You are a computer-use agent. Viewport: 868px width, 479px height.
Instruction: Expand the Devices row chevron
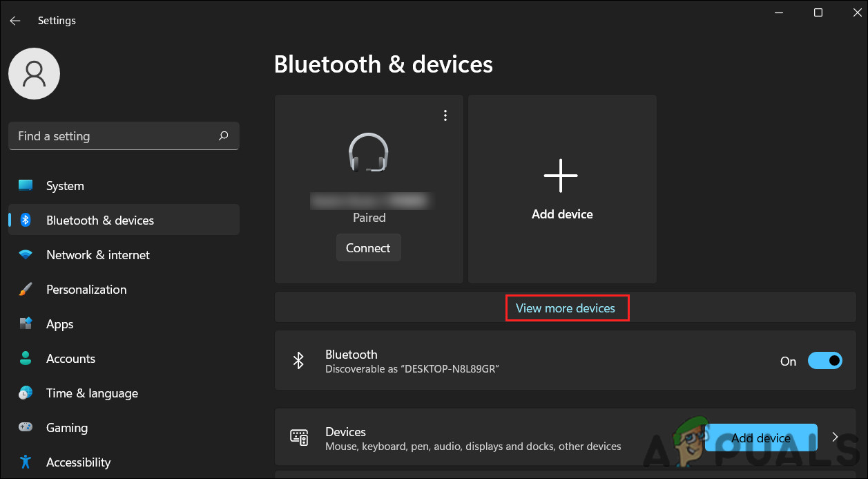coord(835,437)
